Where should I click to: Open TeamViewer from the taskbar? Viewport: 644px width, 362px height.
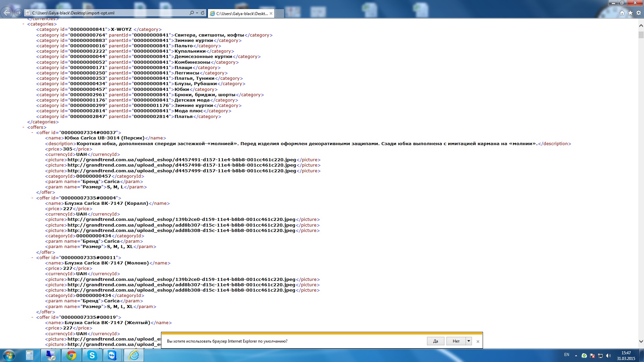[x=112, y=355]
